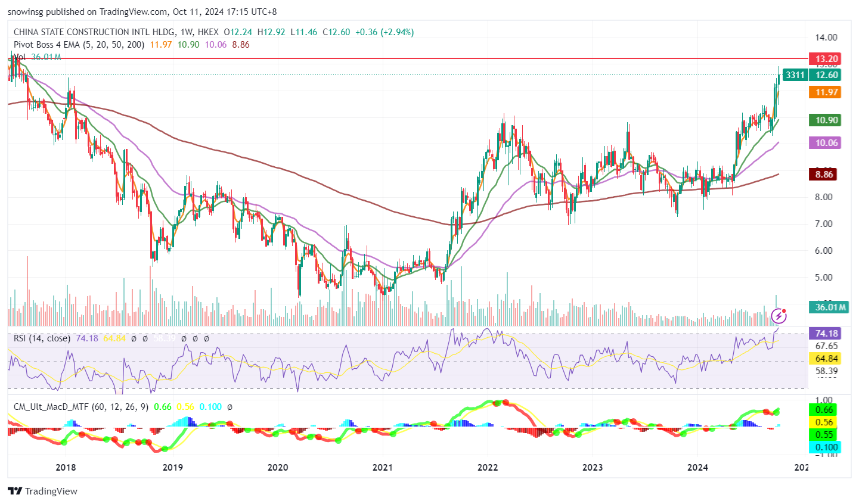Click the 74.18 value in RSI legend
The image size is (859, 504).
pos(87,338)
